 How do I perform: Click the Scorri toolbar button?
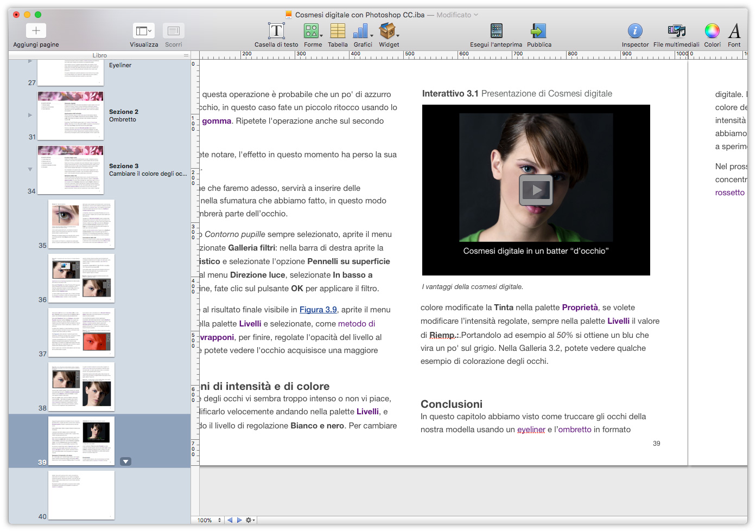(174, 31)
